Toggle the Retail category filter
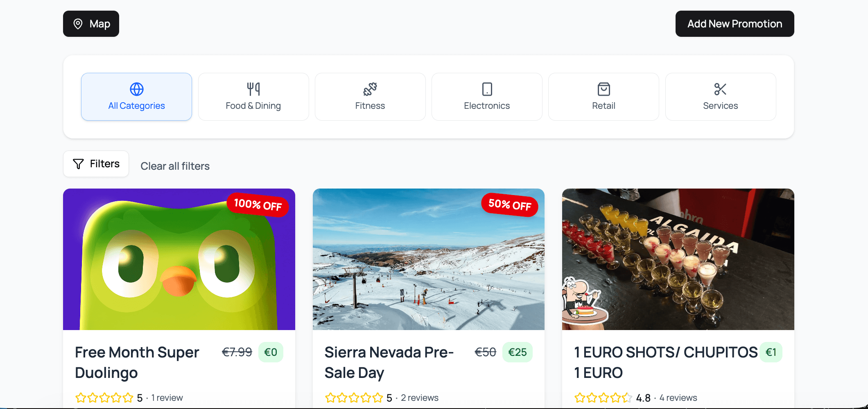868x409 pixels. 603,97
